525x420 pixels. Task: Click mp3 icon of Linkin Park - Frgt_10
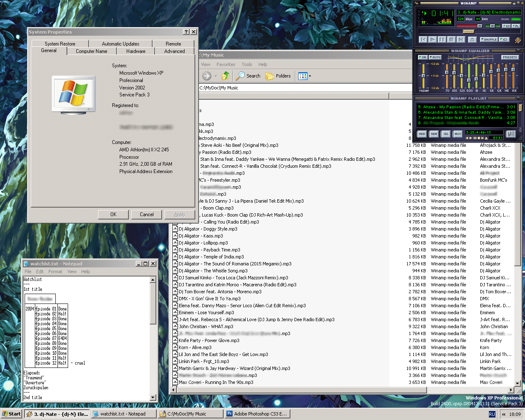[x=175, y=361]
